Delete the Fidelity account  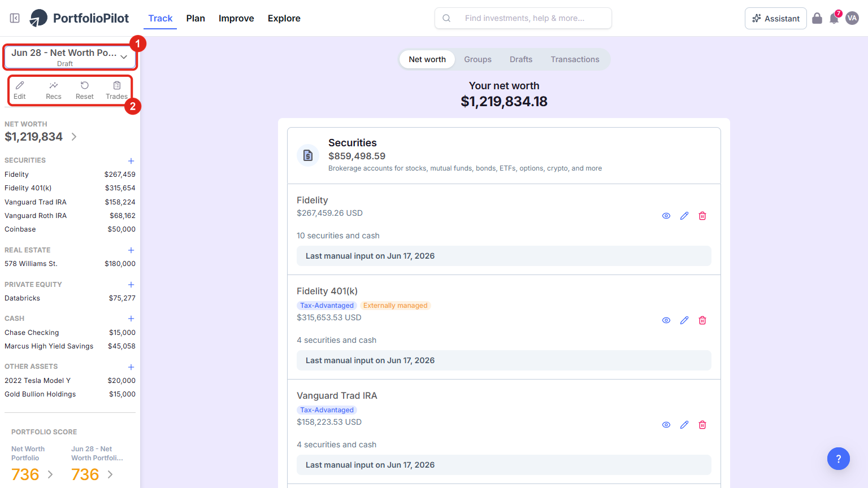point(702,216)
